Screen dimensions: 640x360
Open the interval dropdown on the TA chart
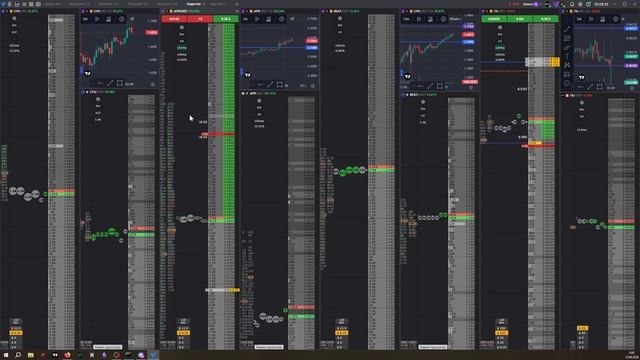[579, 19]
